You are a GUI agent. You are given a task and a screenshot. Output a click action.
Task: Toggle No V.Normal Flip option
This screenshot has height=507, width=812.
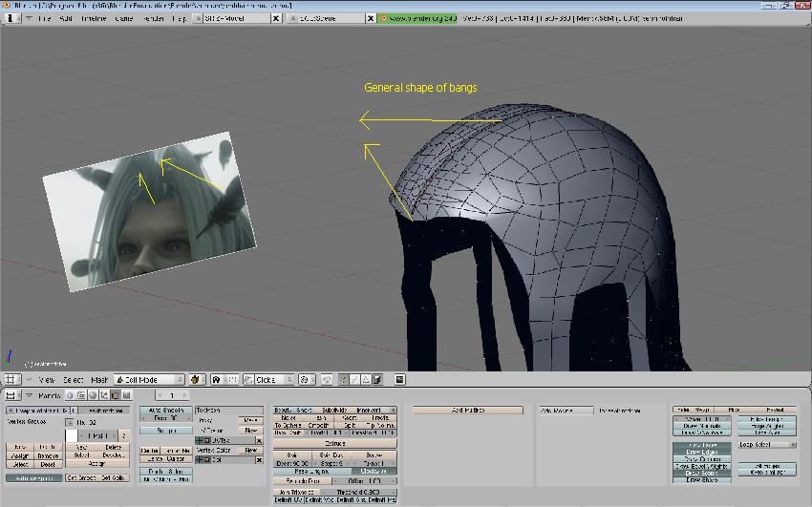click(x=166, y=479)
